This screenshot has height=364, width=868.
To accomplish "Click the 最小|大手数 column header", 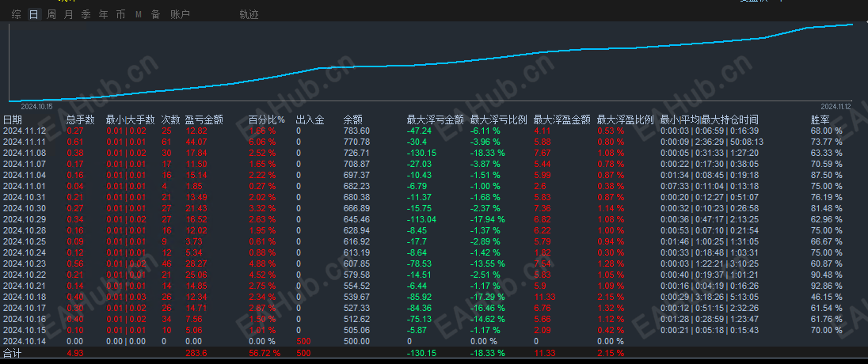I will point(130,119).
